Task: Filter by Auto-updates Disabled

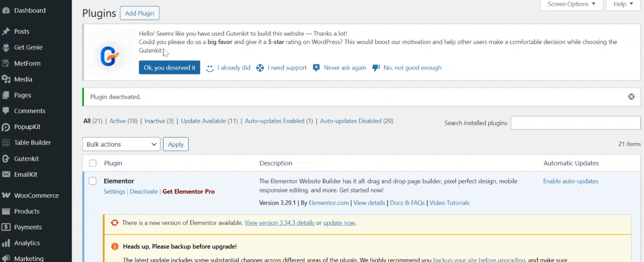Action: click(x=351, y=121)
